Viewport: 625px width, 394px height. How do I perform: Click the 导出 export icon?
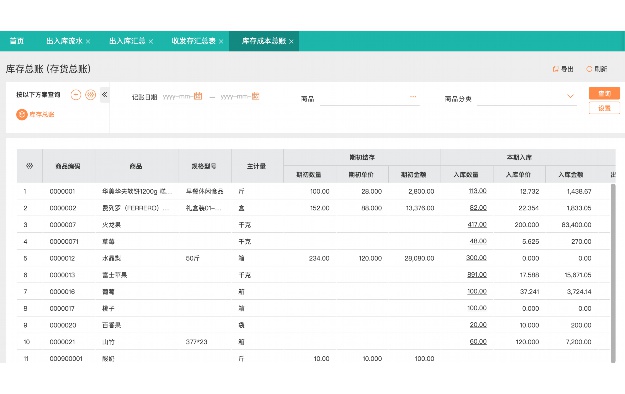tap(555, 69)
